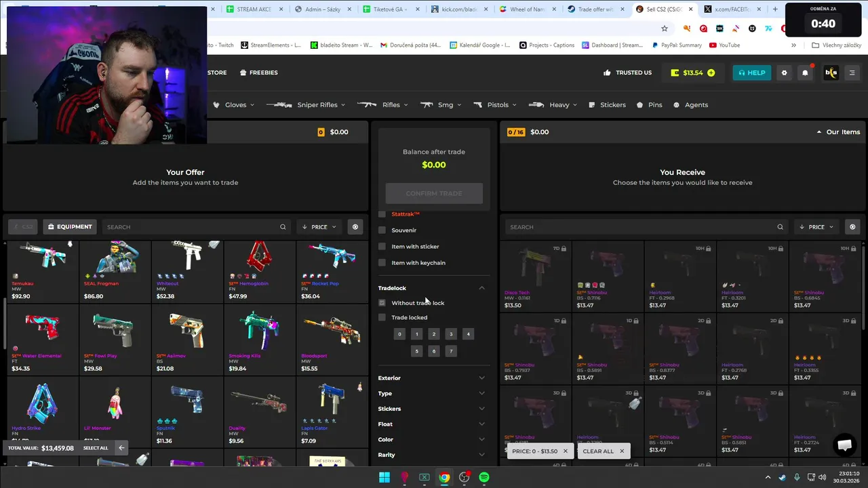Open Pistols category dropdown

point(494,105)
